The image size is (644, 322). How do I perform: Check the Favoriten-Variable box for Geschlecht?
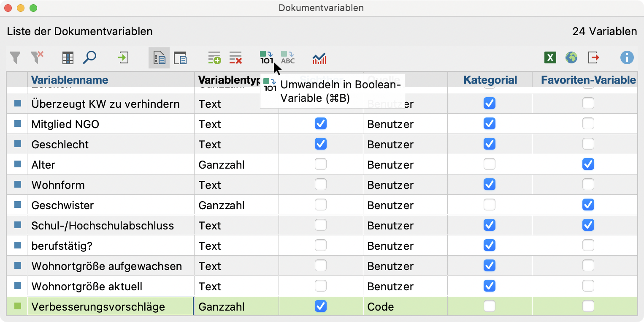(x=588, y=144)
